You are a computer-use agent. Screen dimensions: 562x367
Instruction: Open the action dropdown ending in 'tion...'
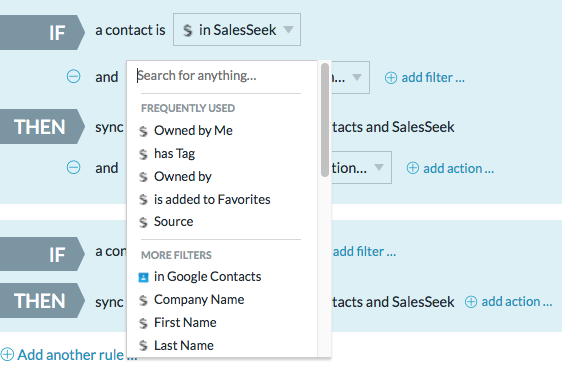361,168
